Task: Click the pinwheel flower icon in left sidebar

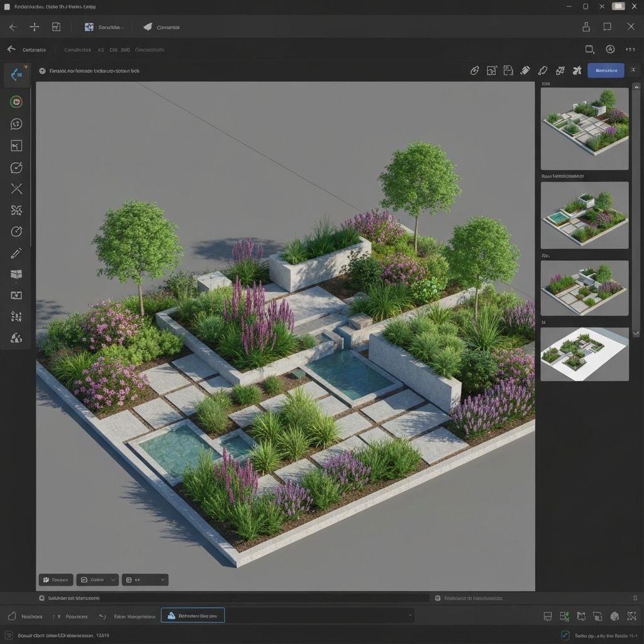Action: 16,210
